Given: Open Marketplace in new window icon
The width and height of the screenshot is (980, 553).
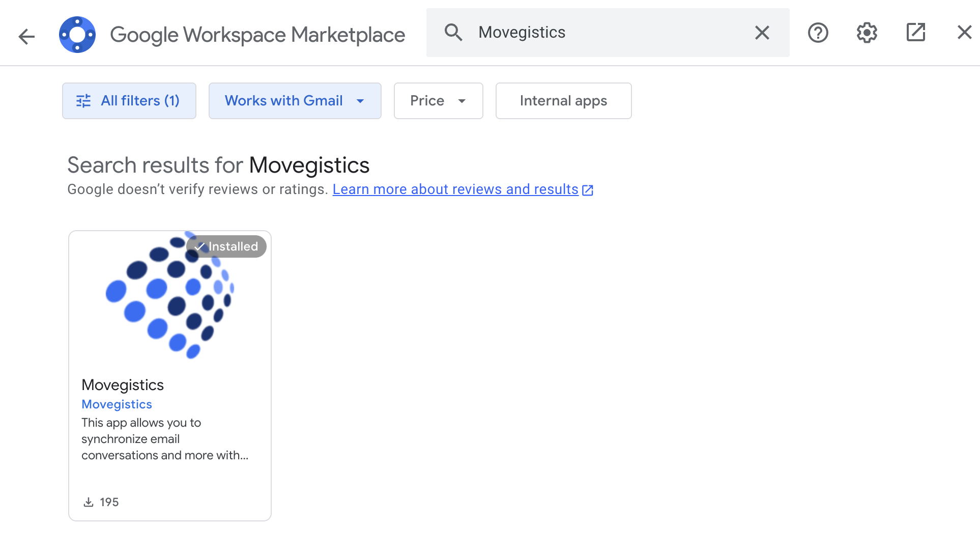Looking at the screenshot, I should click(x=915, y=33).
